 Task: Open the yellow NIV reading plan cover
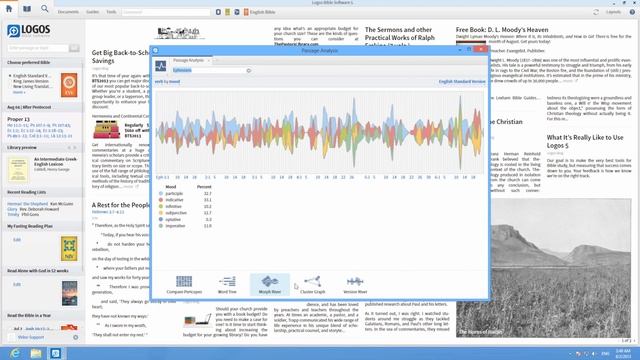(x=69, y=249)
